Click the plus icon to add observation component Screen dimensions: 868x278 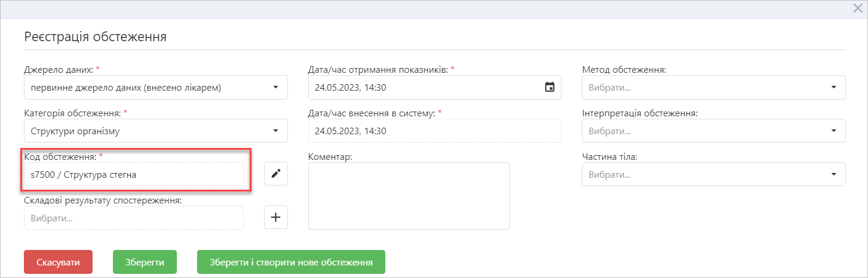coord(275,218)
